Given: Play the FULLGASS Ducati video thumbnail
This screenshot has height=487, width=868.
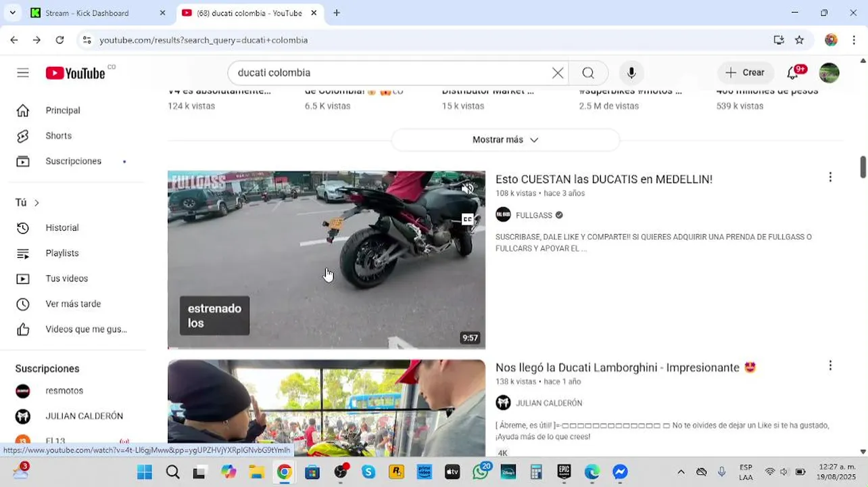Looking at the screenshot, I should pos(327,260).
